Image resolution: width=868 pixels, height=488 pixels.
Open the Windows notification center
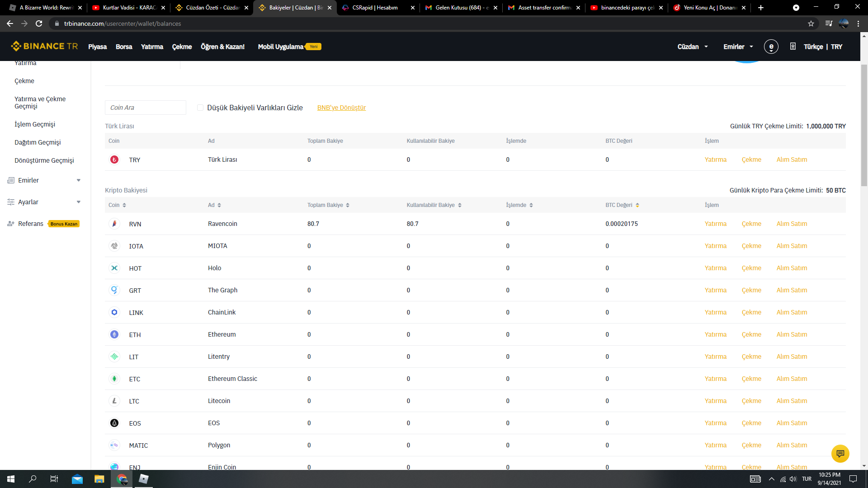(x=853, y=479)
